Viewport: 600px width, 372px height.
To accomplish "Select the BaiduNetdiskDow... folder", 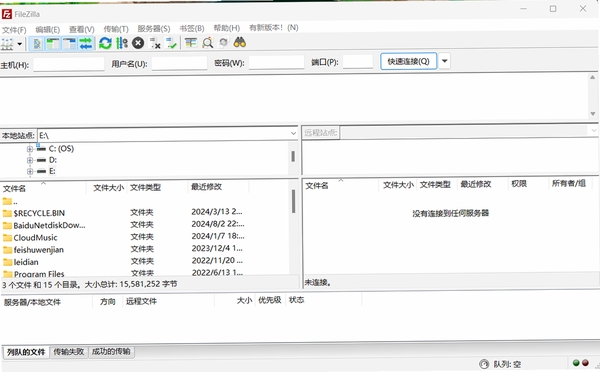I will click(49, 225).
